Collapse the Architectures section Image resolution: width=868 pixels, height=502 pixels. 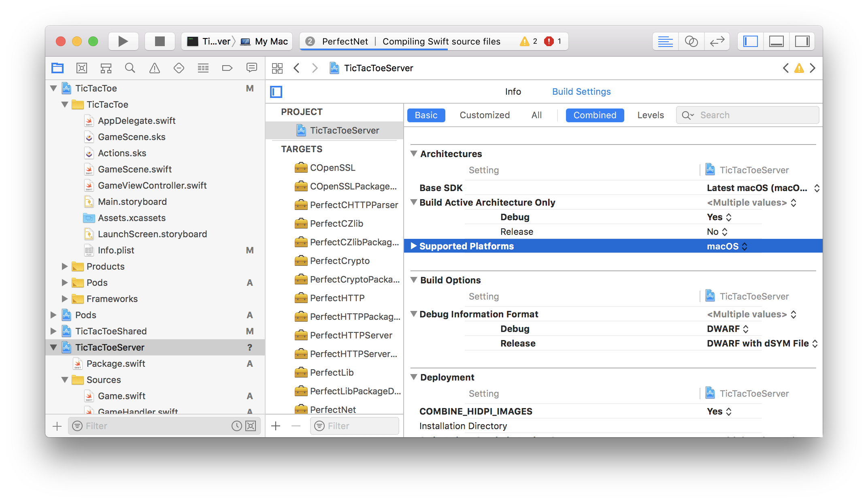414,153
